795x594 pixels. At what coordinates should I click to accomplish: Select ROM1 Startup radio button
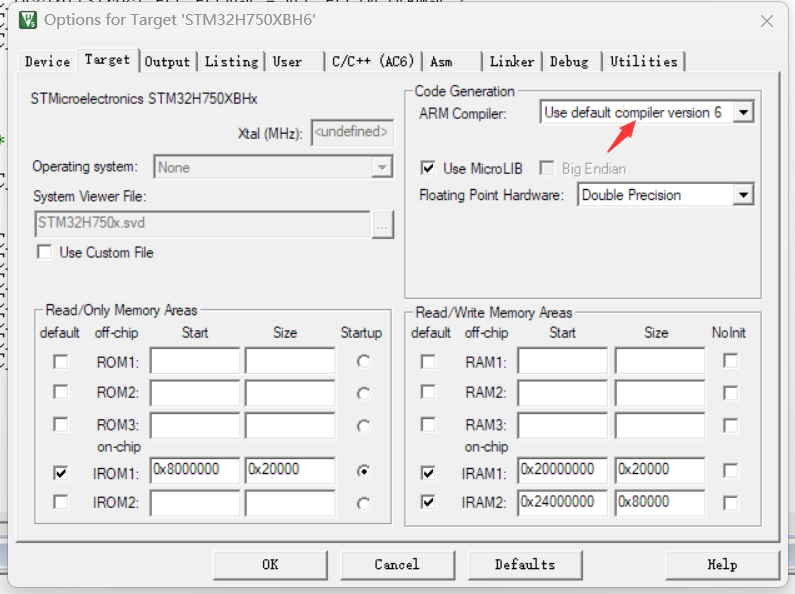(x=364, y=361)
